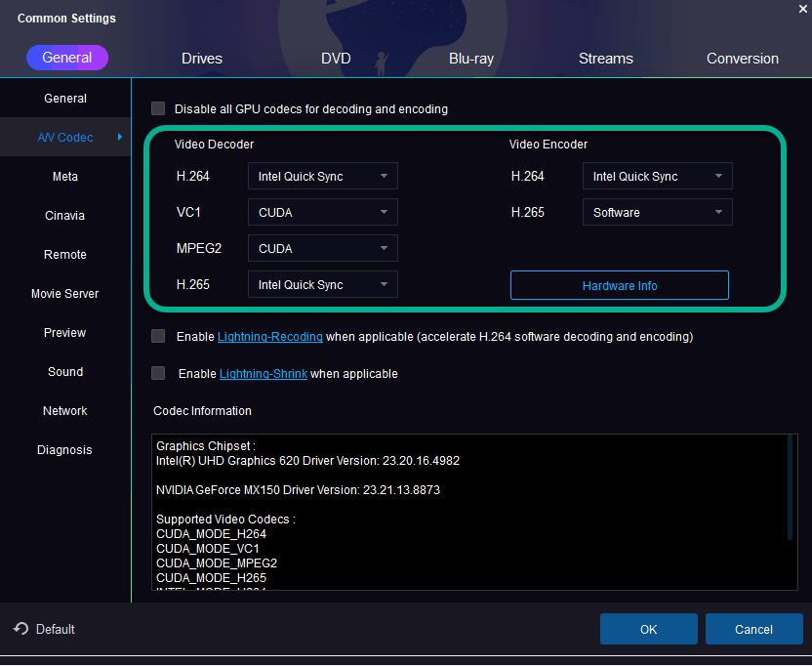Switch to the Conversion tab
The width and height of the screenshot is (812, 666).
[x=743, y=59]
